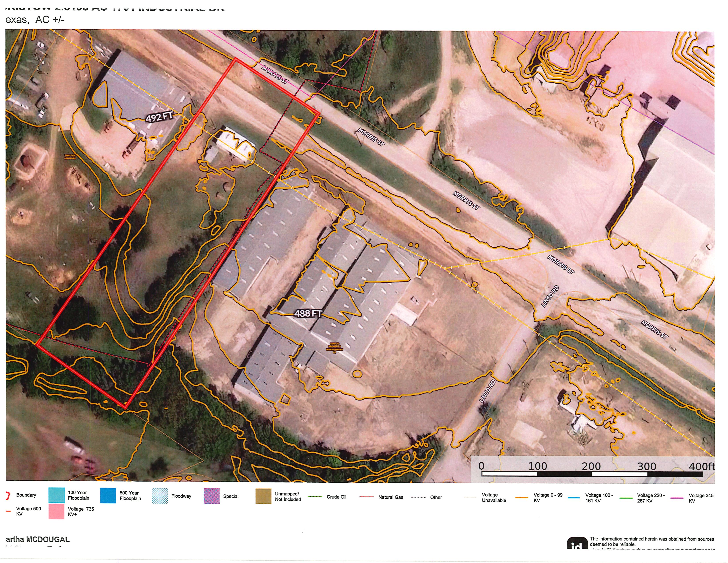Click the black-and-white map scale bar
Screen dimensions: 728x563
coord(593,474)
